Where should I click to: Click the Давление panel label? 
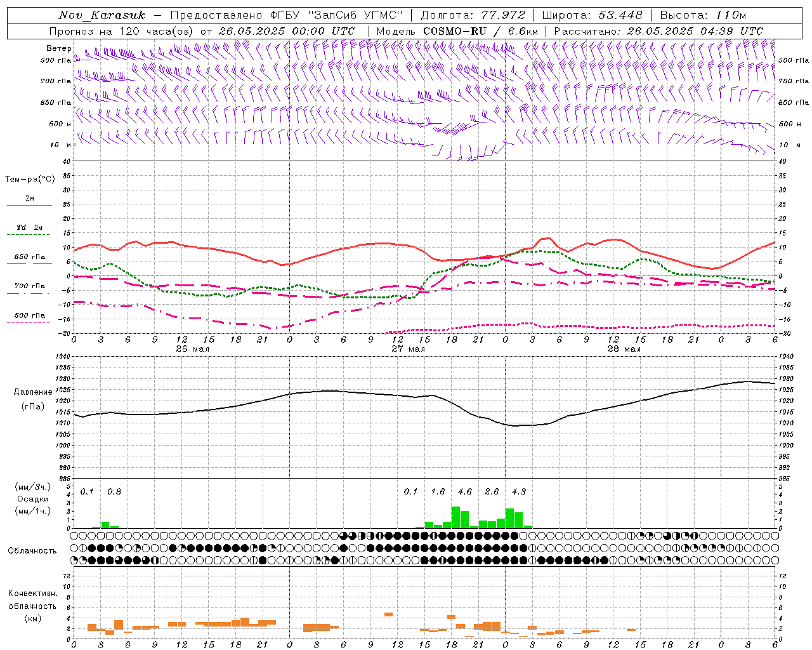(33, 392)
